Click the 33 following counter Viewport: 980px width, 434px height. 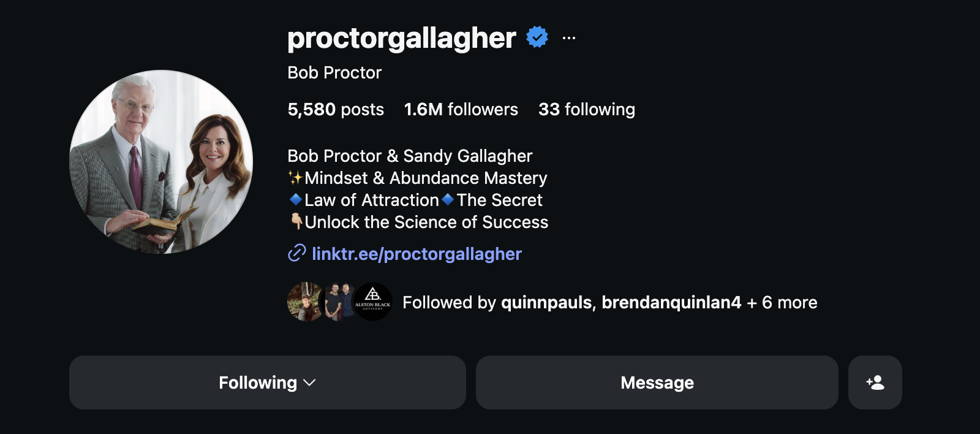pyautogui.click(x=587, y=110)
